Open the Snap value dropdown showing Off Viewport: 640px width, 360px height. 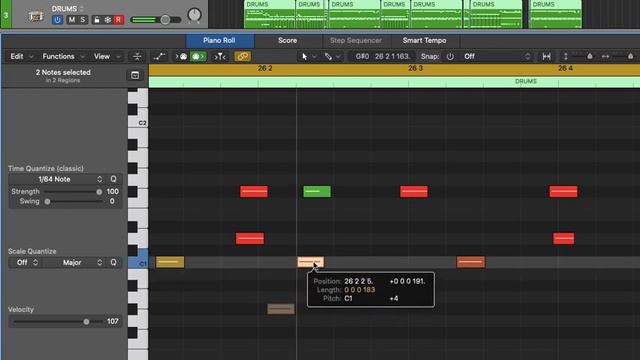(x=496, y=56)
